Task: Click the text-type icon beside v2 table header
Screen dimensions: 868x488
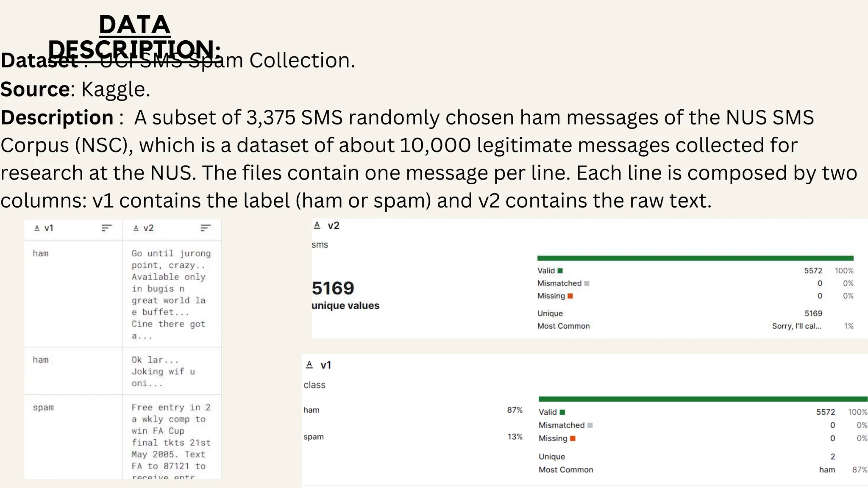Action: pos(136,228)
